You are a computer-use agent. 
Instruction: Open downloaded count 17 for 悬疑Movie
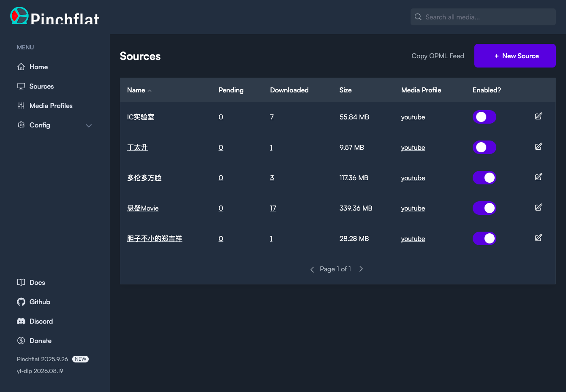pyautogui.click(x=273, y=208)
